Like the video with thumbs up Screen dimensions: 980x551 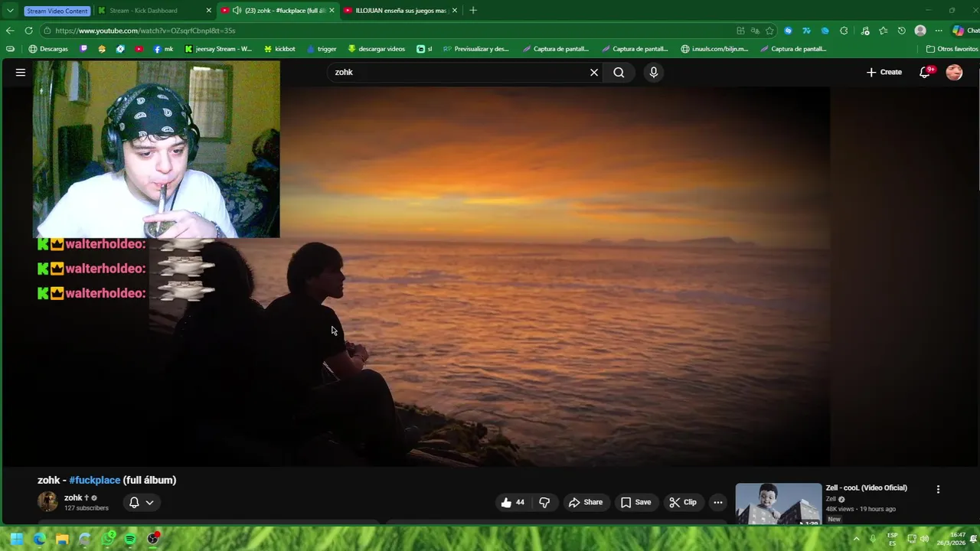coord(512,502)
